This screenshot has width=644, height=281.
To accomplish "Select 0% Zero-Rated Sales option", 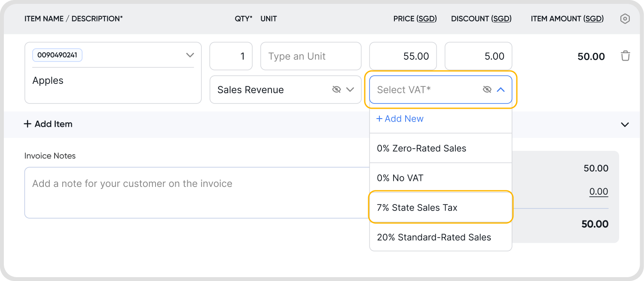I will 421,148.
